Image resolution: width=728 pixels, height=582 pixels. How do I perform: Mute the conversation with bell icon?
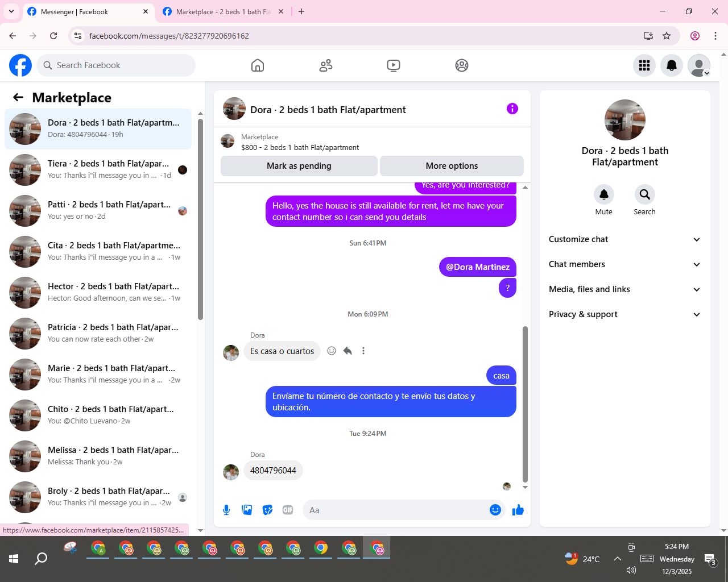(604, 194)
